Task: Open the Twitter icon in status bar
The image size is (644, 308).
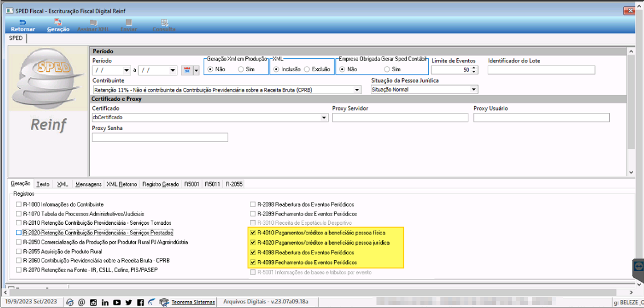Action: [129, 303]
